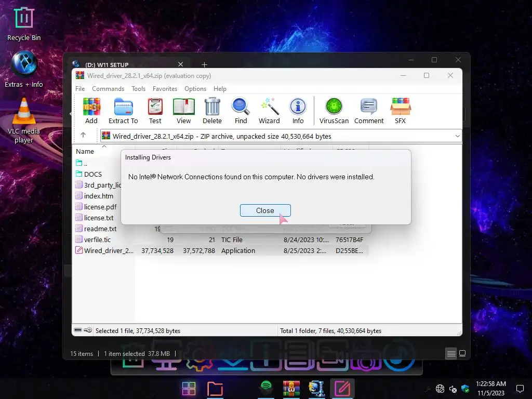Launch the Wizard wand icon
Viewport: 532px width, 399px height.
coord(269,111)
